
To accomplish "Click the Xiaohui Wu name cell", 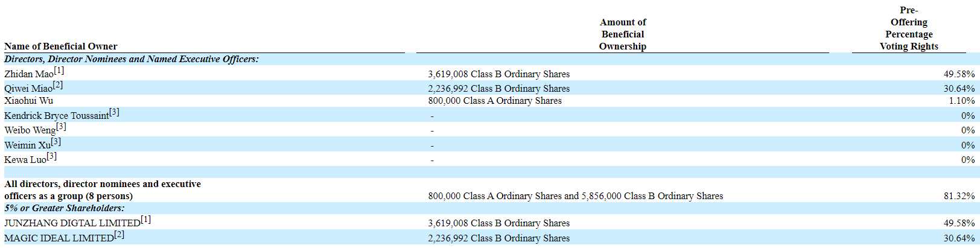I will tap(28, 101).
